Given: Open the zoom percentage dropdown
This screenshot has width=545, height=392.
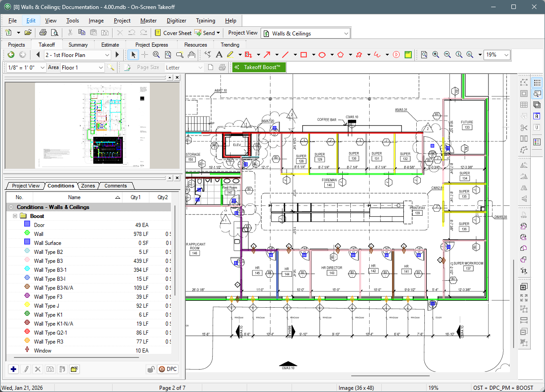Looking at the screenshot, I should 506,55.
